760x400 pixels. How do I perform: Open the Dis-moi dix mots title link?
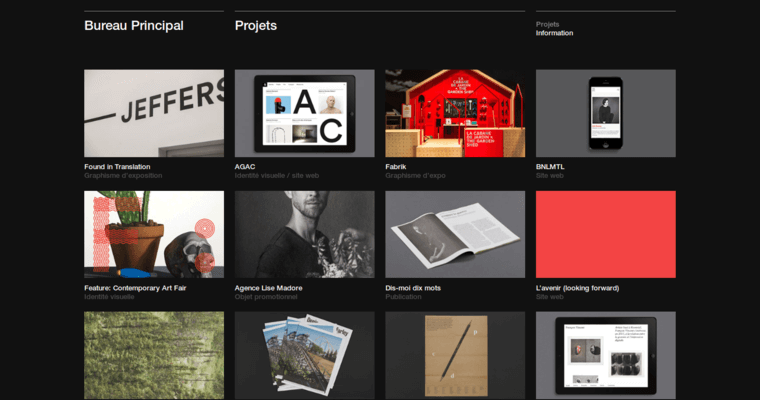click(x=413, y=288)
